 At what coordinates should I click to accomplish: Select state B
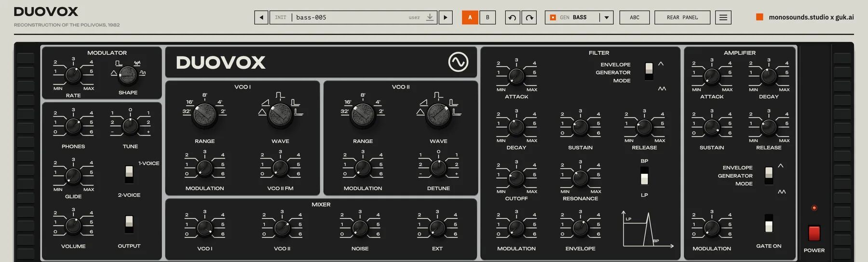coord(488,17)
